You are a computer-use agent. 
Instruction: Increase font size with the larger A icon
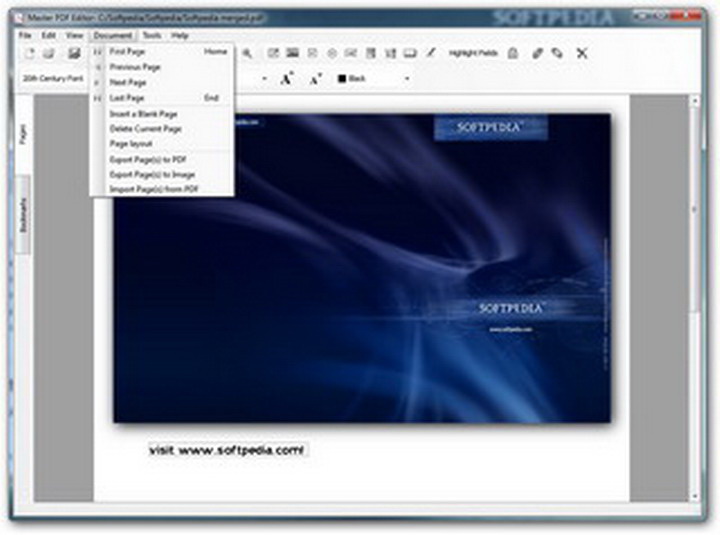point(287,79)
